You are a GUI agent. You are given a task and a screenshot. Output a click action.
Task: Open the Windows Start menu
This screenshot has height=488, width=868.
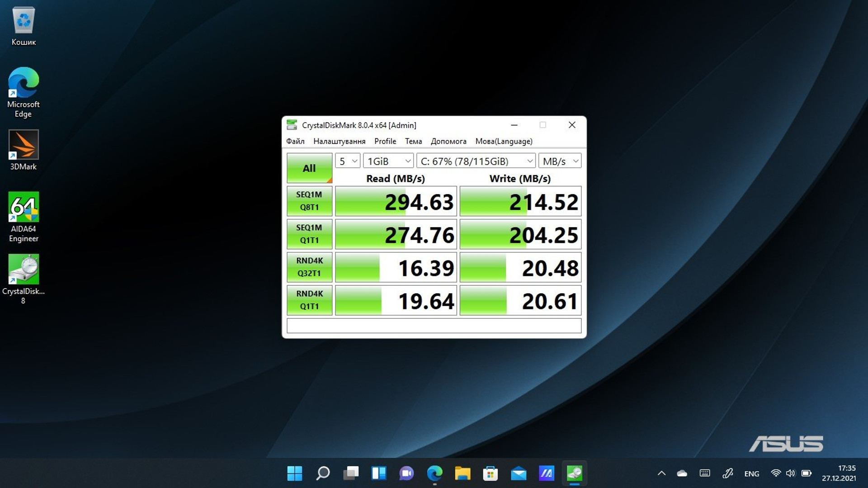click(295, 474)
